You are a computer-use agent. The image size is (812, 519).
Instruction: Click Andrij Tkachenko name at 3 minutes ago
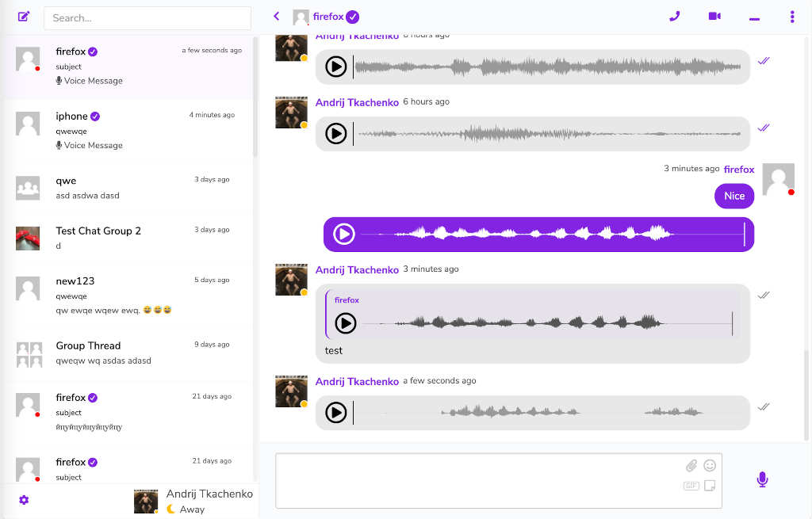click(x=357, y=269)
